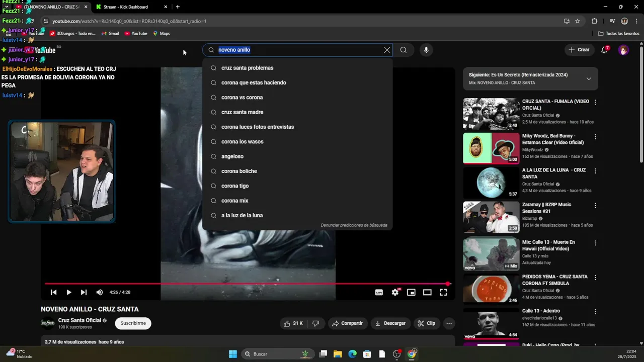644x362 pixels.
Task: Dislike the video
Action: [x=315, y=323]
